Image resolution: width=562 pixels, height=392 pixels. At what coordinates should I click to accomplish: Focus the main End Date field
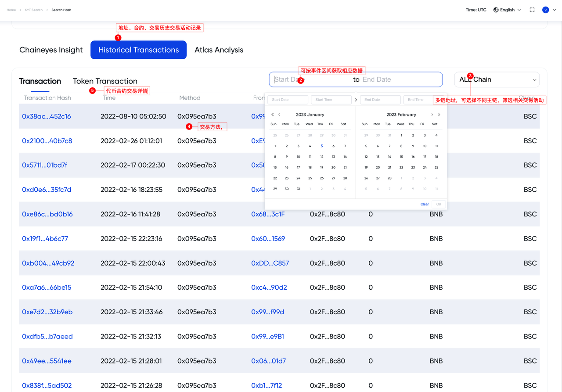tap(400, 79)
